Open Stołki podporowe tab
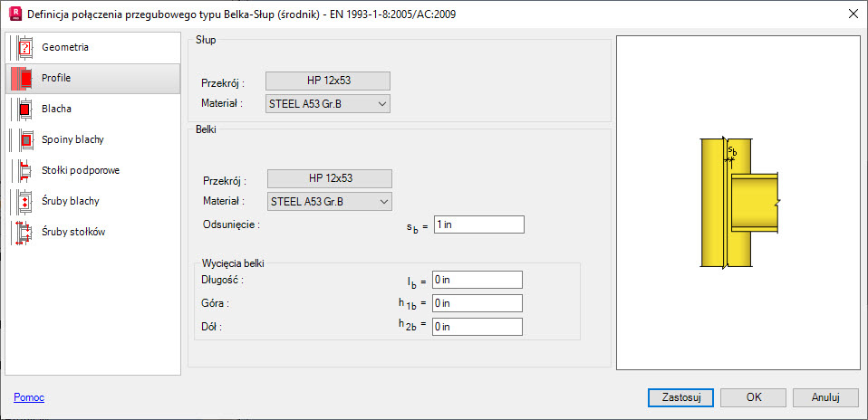The height and width of the screenshot is (420, 868). (92, 170)
